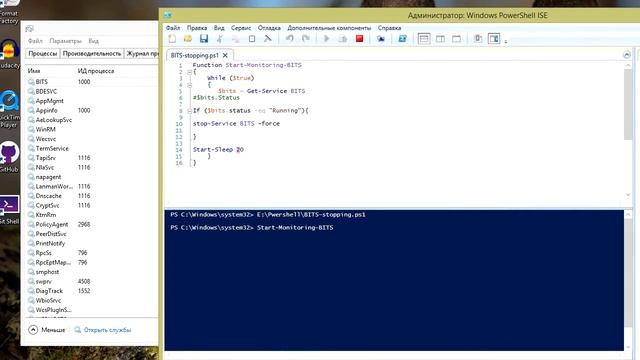The image size is (640, 360).
Task: Save the script with the floppy icon
Action: (204, 39)
